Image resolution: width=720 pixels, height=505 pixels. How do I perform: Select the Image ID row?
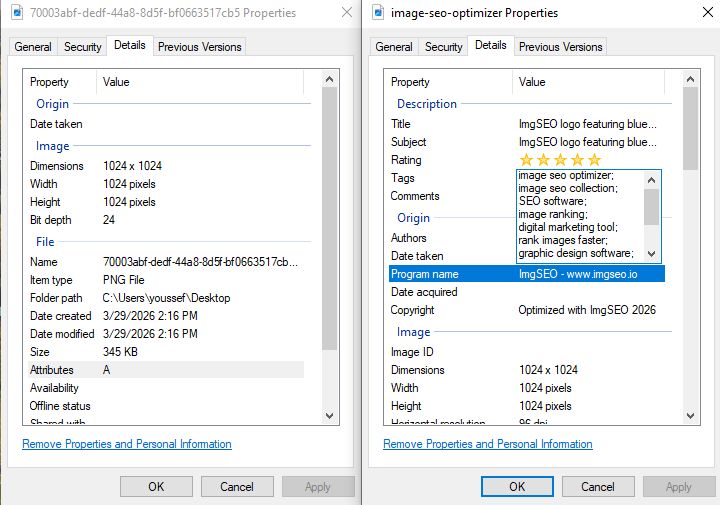[527, 352]
